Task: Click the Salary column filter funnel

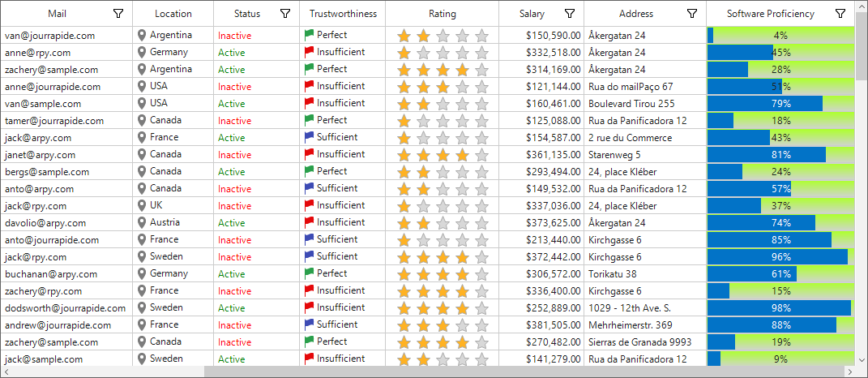Action: click(x=570, y=14)
